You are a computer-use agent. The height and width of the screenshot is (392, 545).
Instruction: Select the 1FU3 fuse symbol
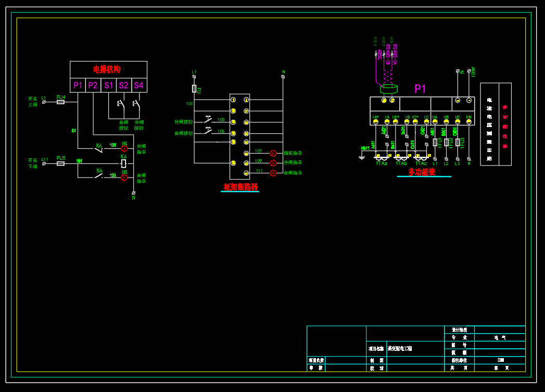pyautogui.click(x=458, y=142)
